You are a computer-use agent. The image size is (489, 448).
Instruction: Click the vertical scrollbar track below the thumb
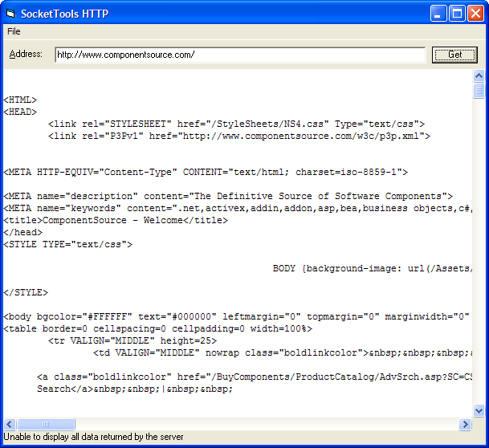click(479, 257)
